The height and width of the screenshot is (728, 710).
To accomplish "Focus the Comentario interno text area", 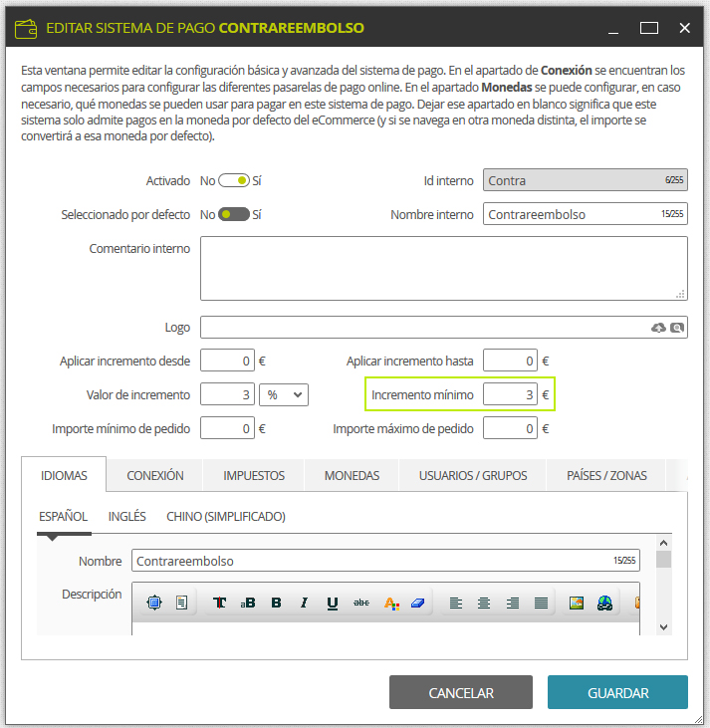I will (444, 268).
